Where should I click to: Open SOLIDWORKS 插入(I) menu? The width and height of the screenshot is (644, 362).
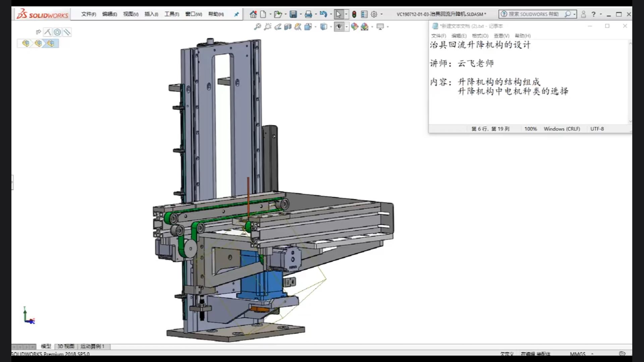[x=151, y=14]
